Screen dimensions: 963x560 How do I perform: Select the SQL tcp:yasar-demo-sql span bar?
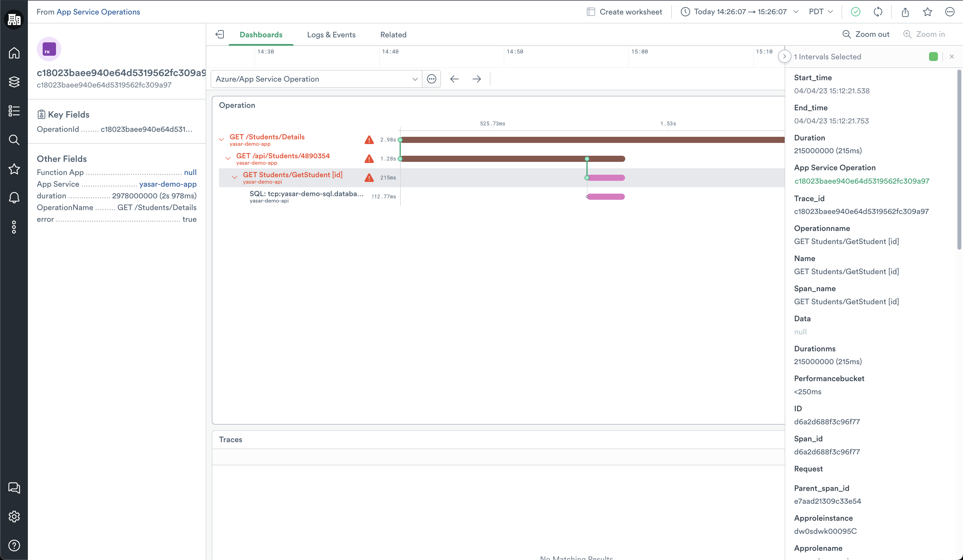[x=606, y=197]
